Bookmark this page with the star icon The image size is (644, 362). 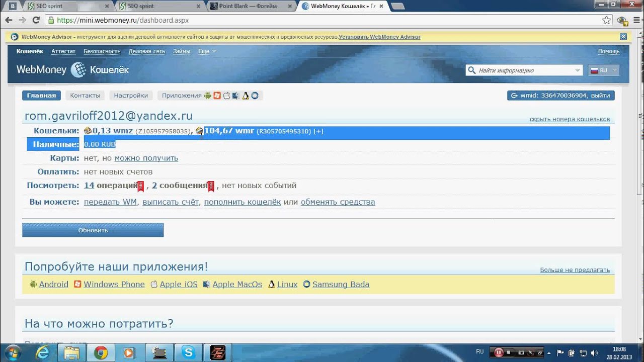click(x=607, y=21)
